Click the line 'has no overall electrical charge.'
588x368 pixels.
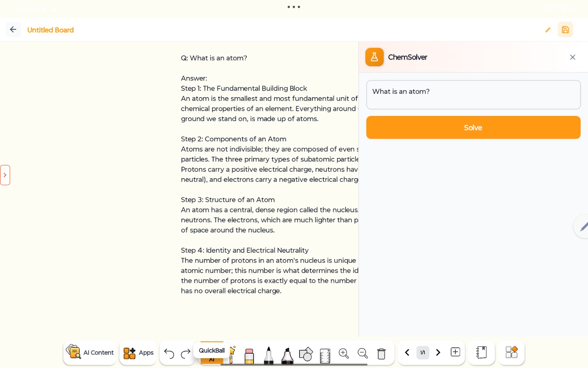tap(231, 291)
